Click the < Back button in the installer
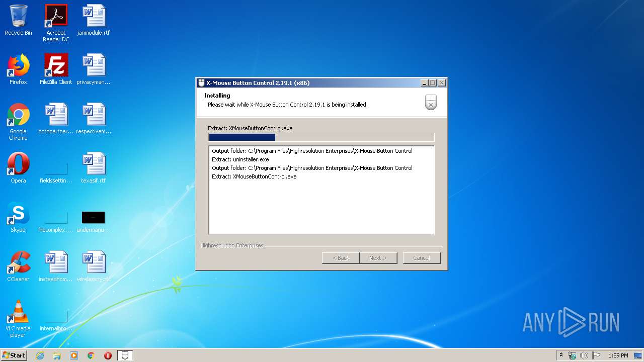Image resolution: width=644 pixels, height=362 pixels. tap(341, 258)
